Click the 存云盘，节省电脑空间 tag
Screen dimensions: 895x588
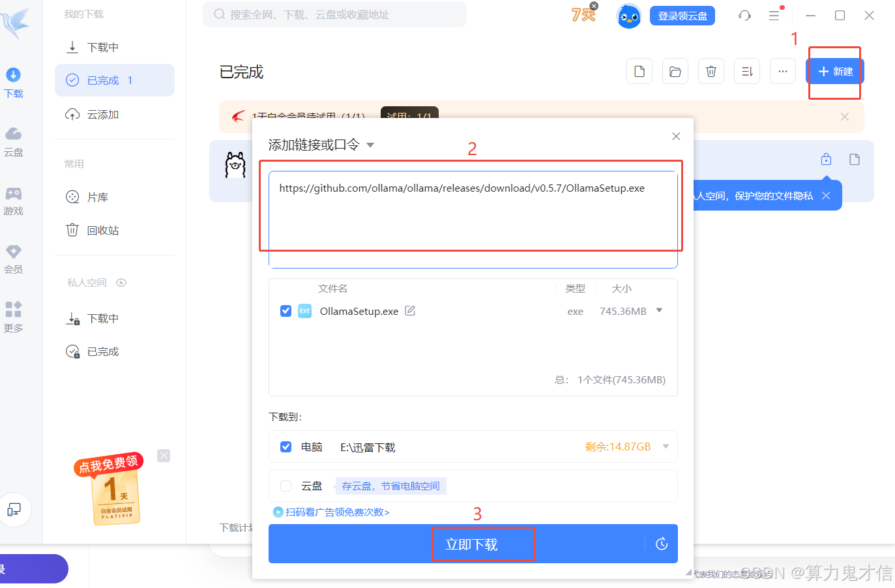coord(390,486)
